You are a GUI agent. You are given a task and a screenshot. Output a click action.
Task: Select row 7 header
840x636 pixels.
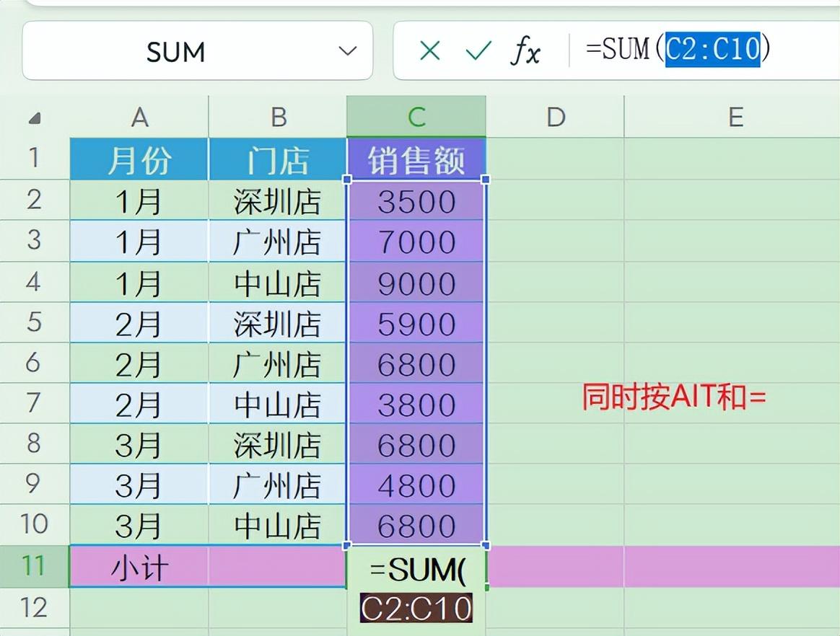35,402
